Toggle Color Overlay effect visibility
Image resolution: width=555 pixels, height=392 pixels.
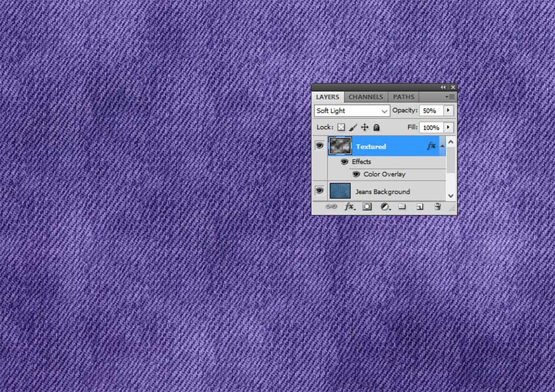click(356, 174)
